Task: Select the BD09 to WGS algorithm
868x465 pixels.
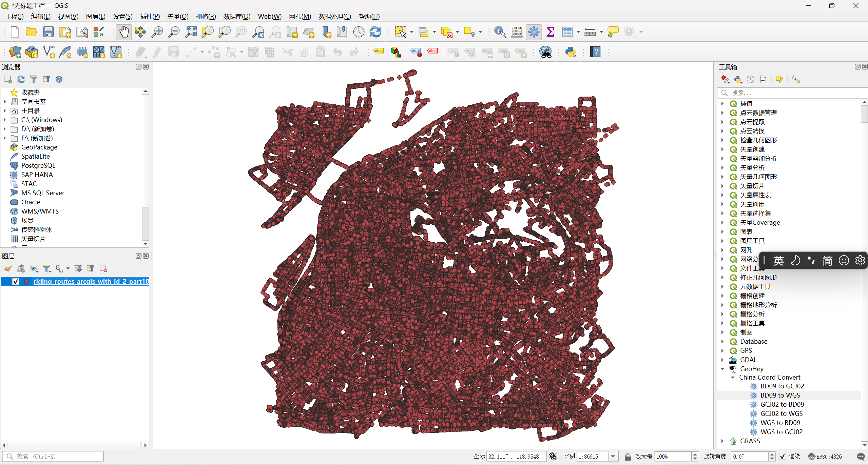Action: (780, 395)
